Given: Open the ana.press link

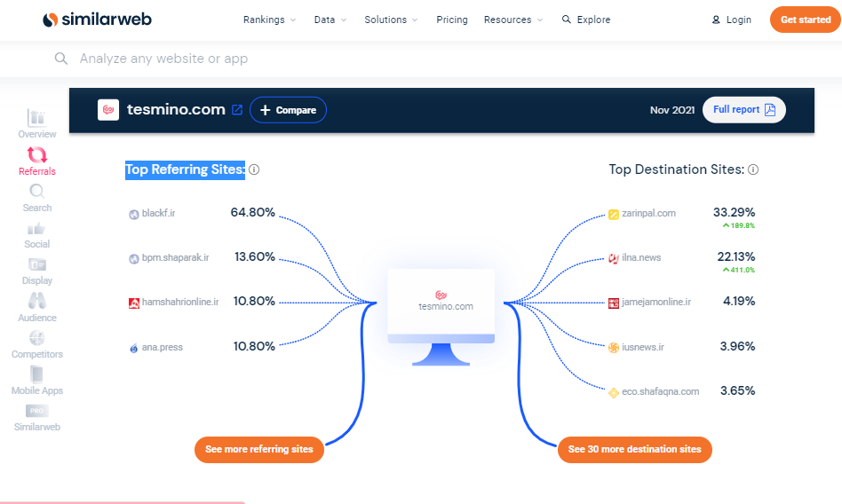Looking at the screenshot, I should click(x=163, y=347).
